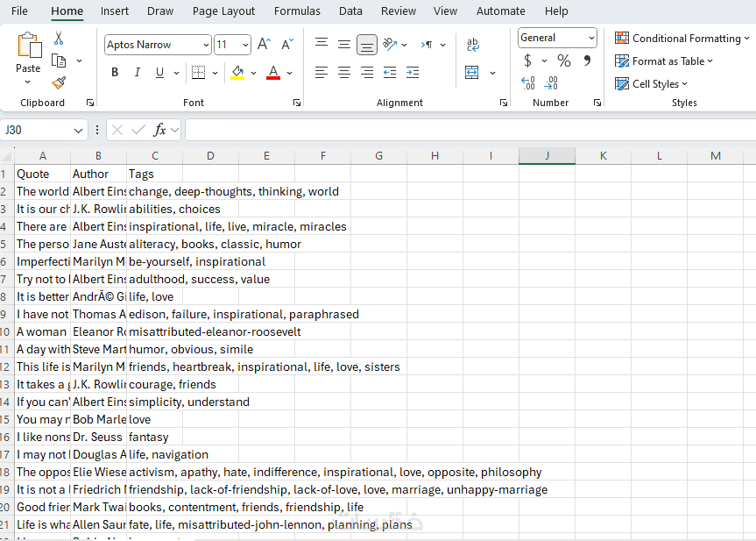Click the formula bar Cancel X icon

click(117, 130)
